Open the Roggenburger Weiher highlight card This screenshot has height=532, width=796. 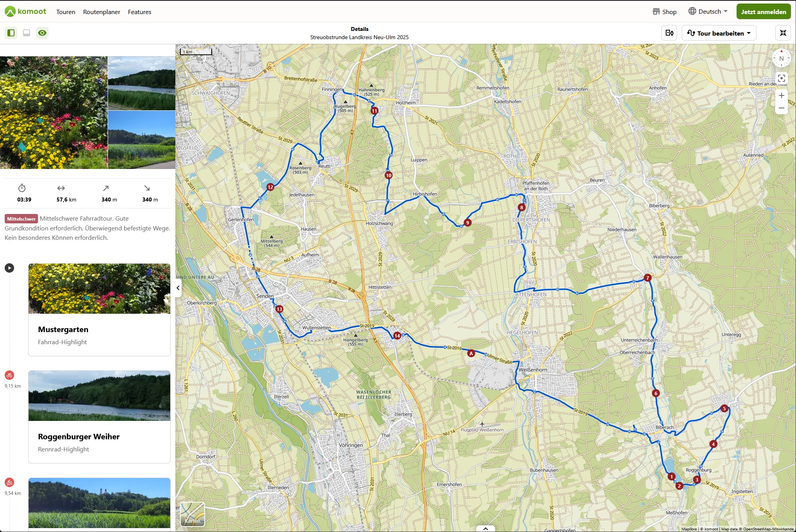click(x=99, y=417)
